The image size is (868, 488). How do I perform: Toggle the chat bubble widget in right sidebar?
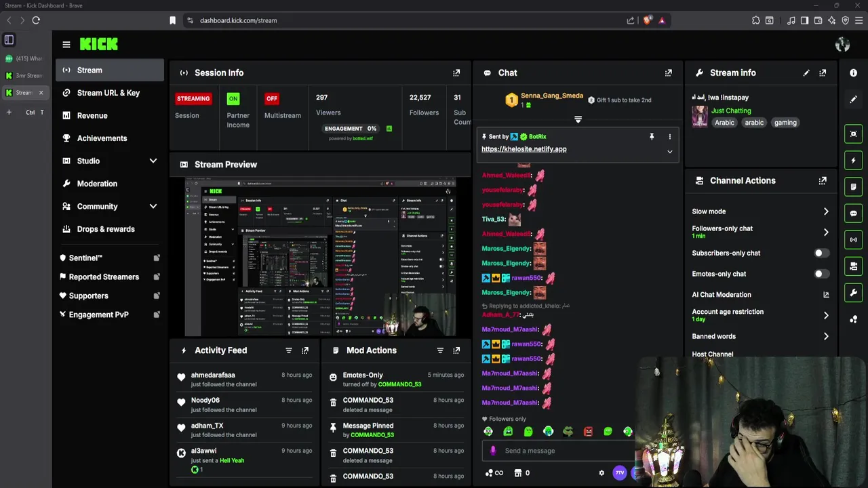pyautogui.click(x=853, y=213)
